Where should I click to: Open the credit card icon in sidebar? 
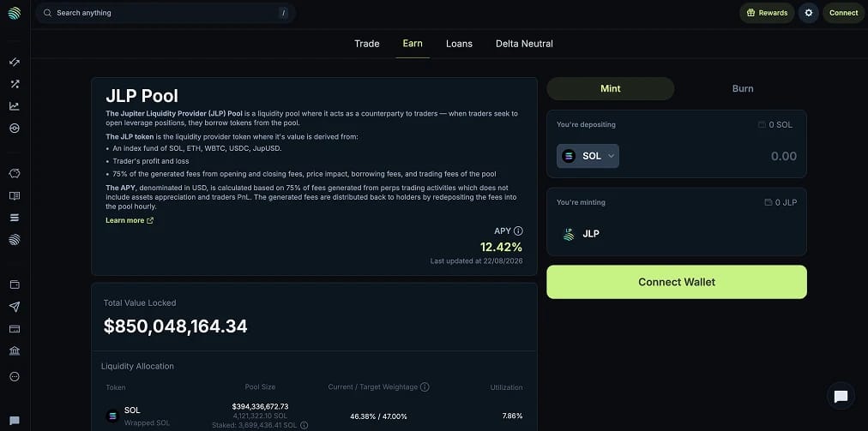[x=15, y=329]
